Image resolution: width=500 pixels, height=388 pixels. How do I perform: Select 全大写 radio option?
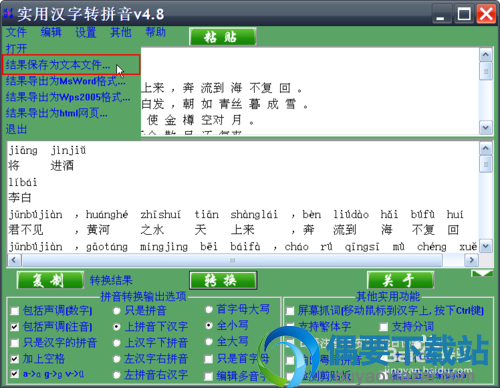point(209,342)
